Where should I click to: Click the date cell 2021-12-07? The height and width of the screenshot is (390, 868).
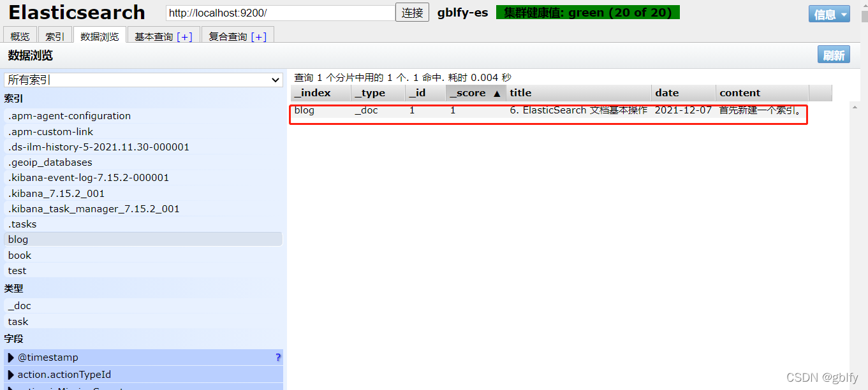(683, 110)
